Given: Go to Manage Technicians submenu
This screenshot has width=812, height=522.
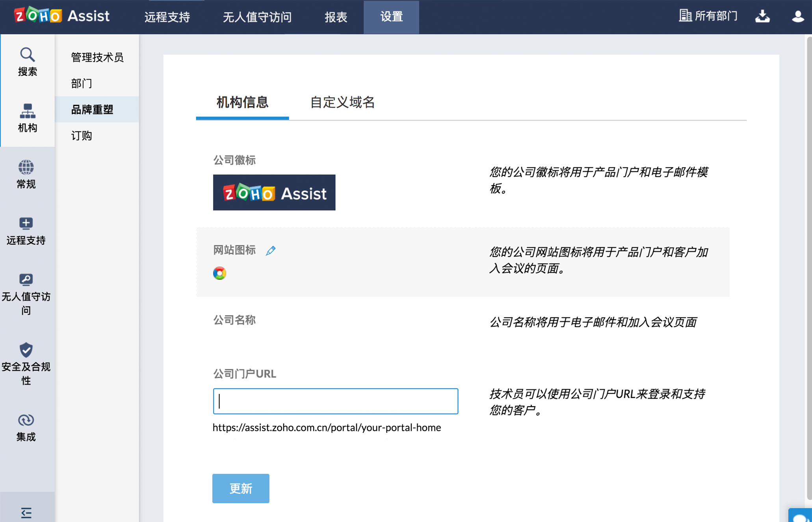Looking at the screenshot, I should tap(97, 58).
